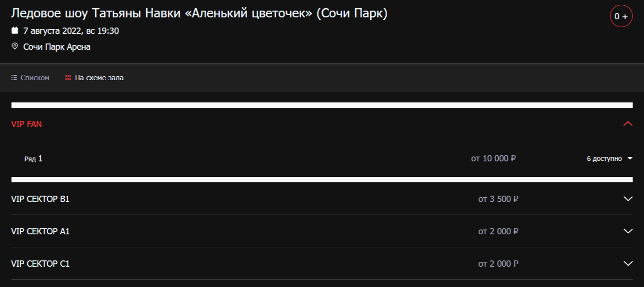The width and height of the screenshot is (644, 287).
Task: Click the location pin icon
Action: [x=14, y=46]
